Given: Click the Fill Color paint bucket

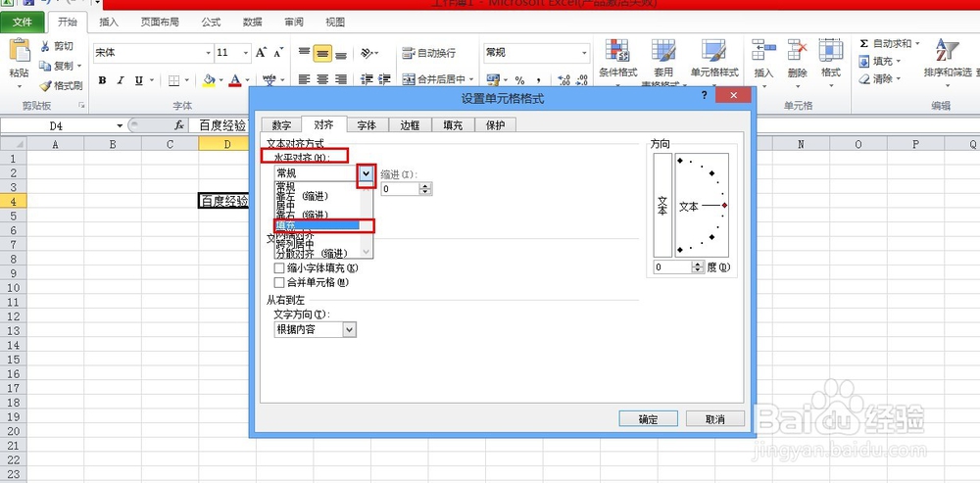Looking at the screenshot, I should click(x=209, y=80).
